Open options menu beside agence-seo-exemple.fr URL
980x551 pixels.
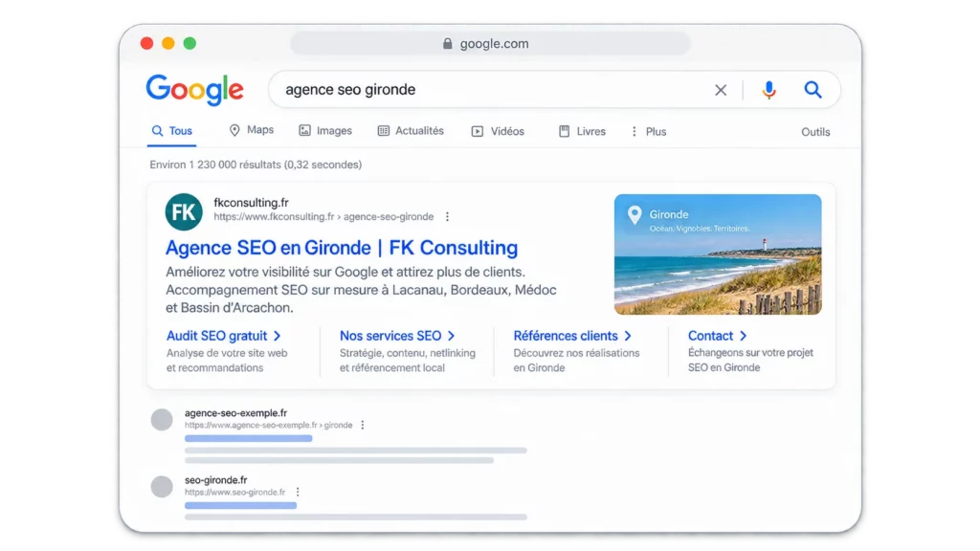363,425
